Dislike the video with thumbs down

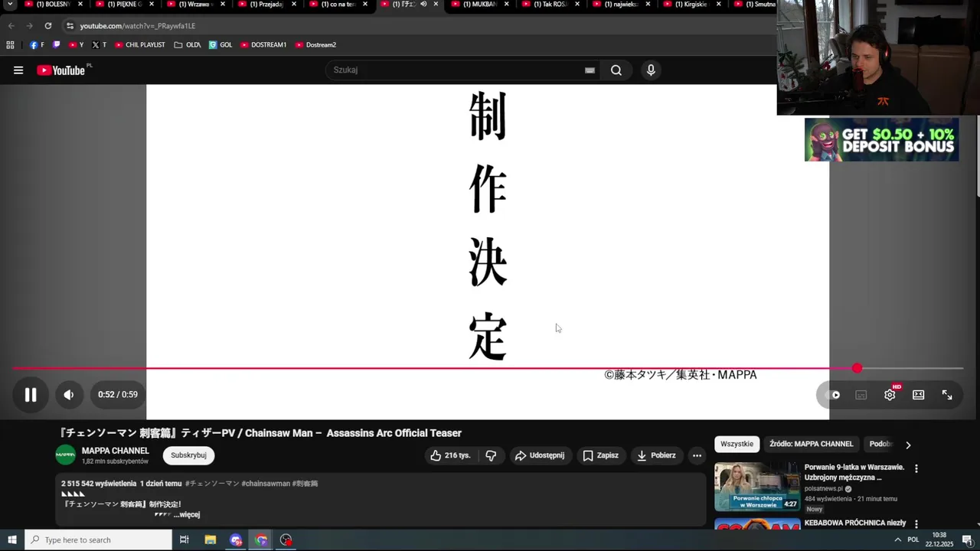point(491,455)
